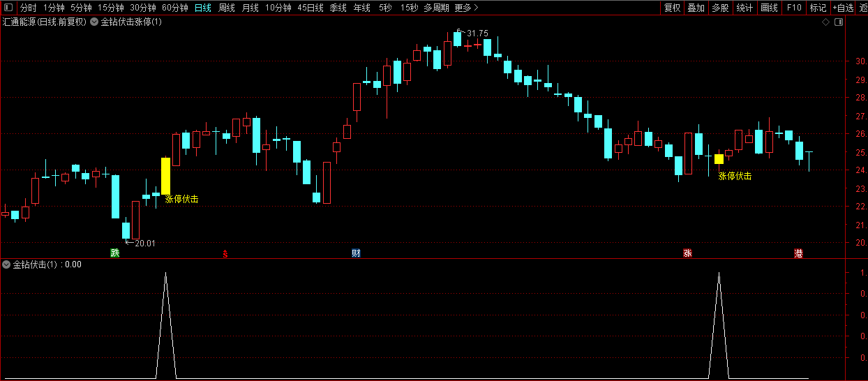Click the 20.01 low price label
868x381 pixels.
pos(144,244)
